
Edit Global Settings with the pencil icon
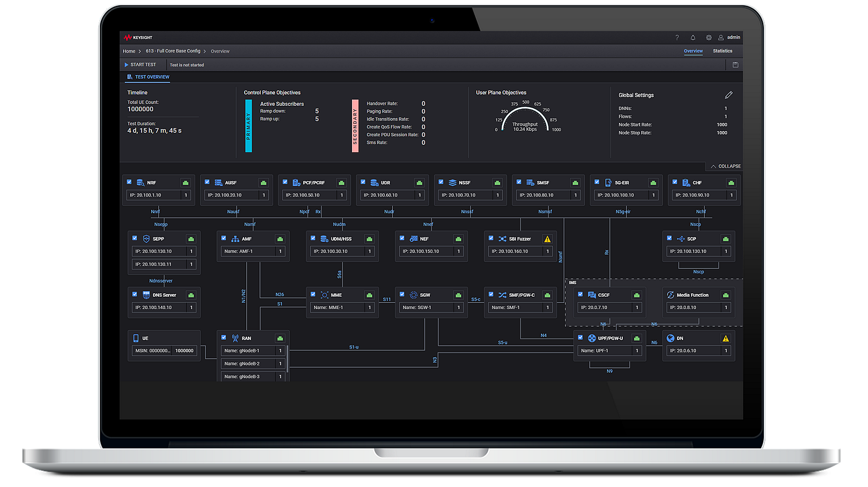tap(729, 95)
